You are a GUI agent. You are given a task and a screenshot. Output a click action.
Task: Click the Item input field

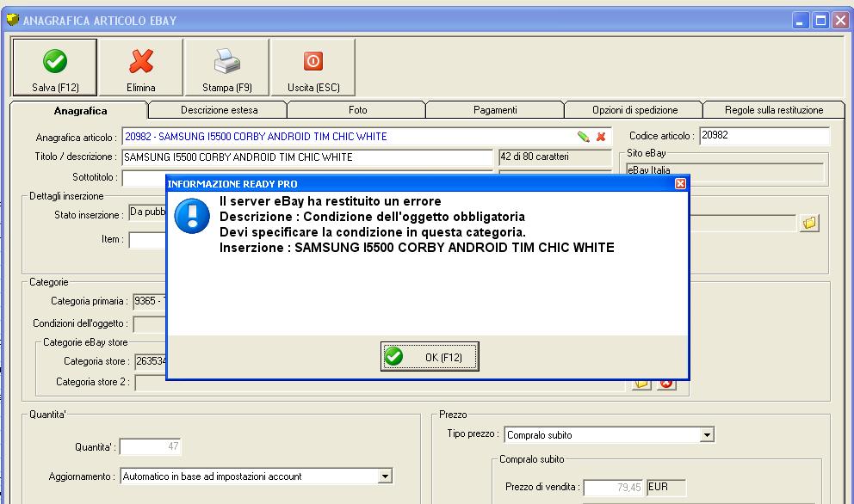tap(147, 240)
